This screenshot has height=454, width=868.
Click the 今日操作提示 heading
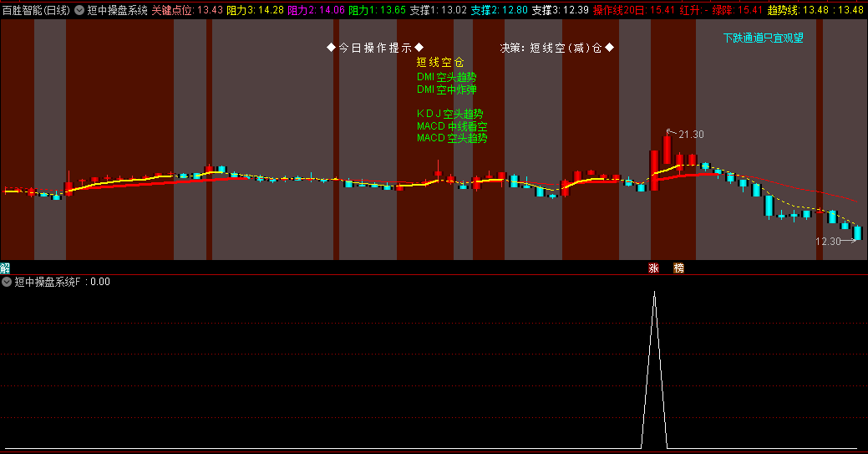[x=375, y=48]
